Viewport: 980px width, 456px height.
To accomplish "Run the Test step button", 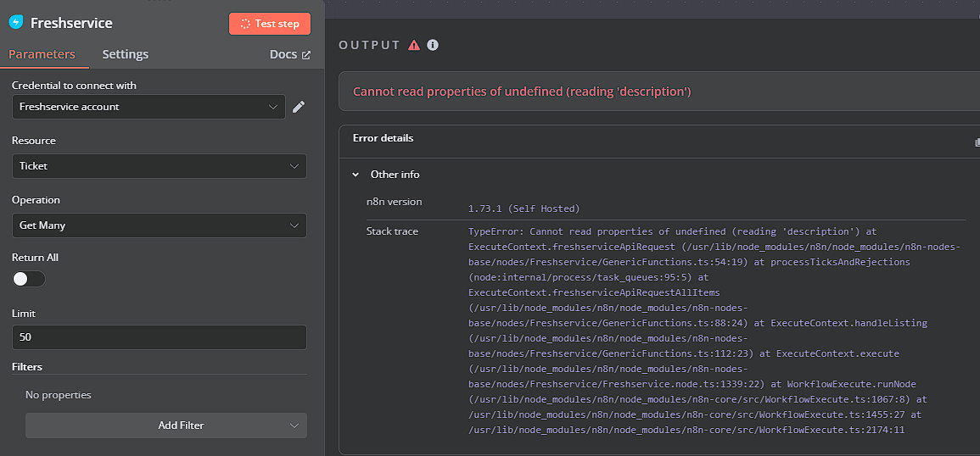I will point(270,24).
